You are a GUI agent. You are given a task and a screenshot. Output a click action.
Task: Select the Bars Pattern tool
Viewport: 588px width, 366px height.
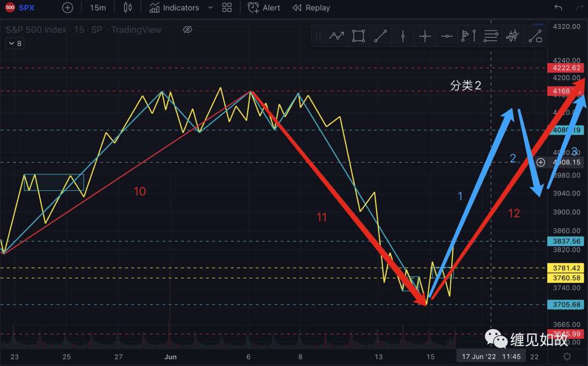513,36
